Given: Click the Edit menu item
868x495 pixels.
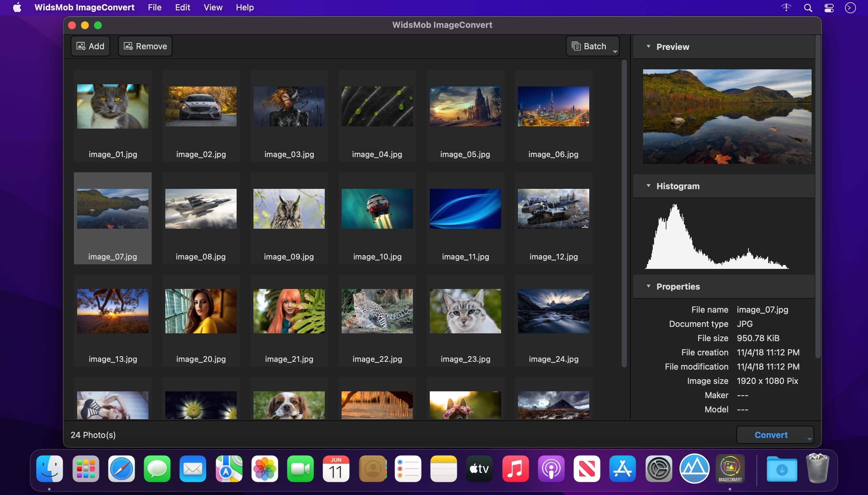Looking at the screenshot, I should coord(182,7).
